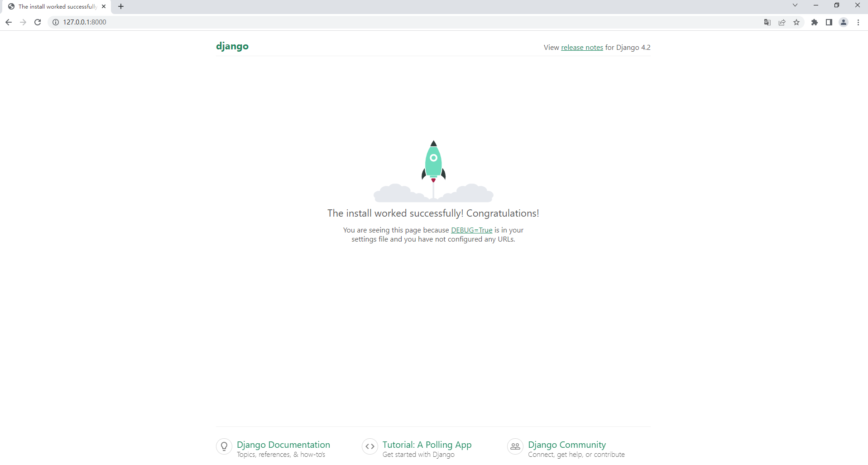Open Tutorial: A Polling App link
The width and height of the screenshot is (868, 465).
pyautogui.click(x=427, y=445)
